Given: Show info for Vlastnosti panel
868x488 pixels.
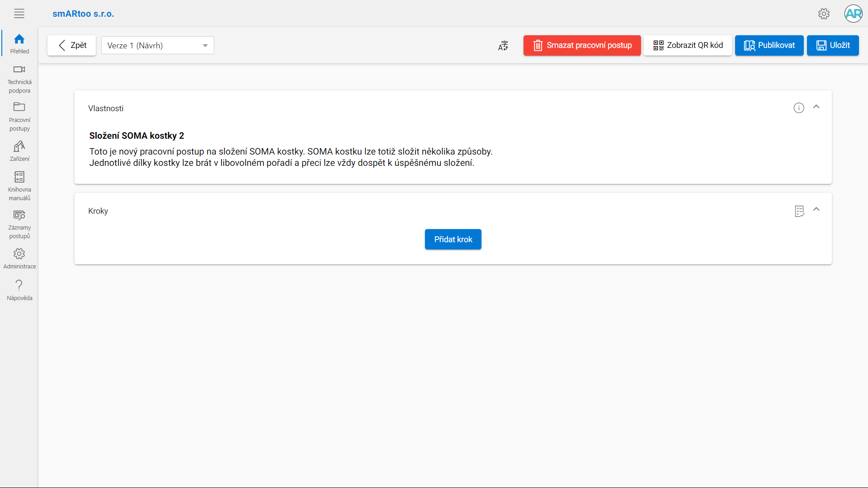Looking at the screenshot, I should click(x=799, y=108).
